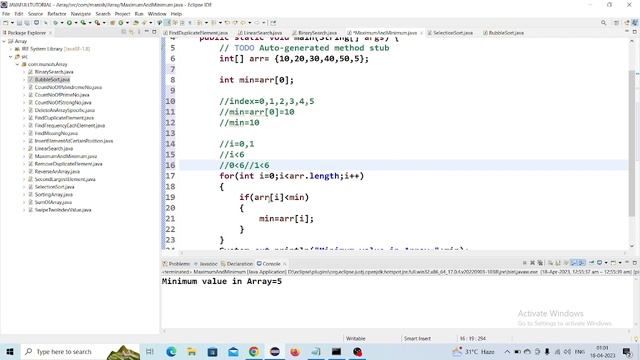Launch the Debug toolbar icon
Image resolution: width=640 pixels, height=360 pixels.
click(x=56, y=23)
